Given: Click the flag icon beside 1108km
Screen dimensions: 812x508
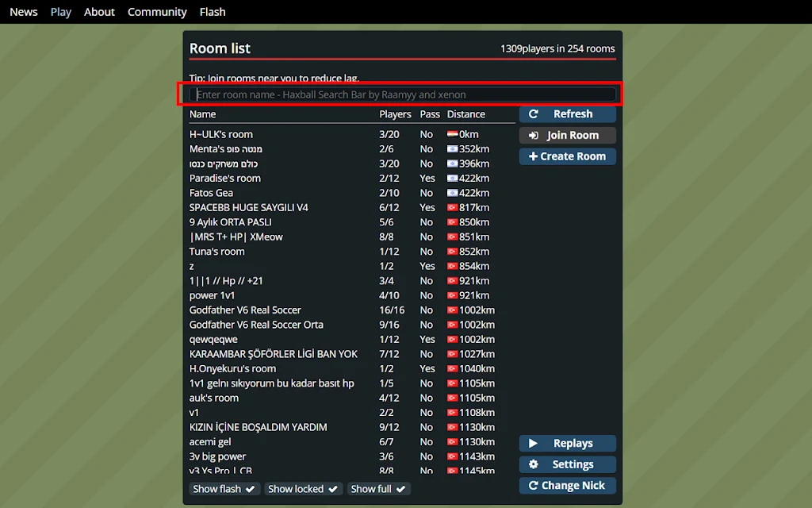Looking at the screenshot, I should 453,413.
